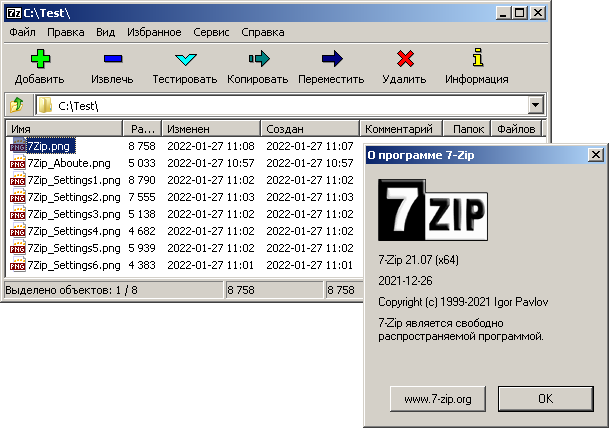Select the file name 7Zip_Settings4.png
The height and width of the screenshot is (428, 609).
pyautogui.click(x=74, y=231)
